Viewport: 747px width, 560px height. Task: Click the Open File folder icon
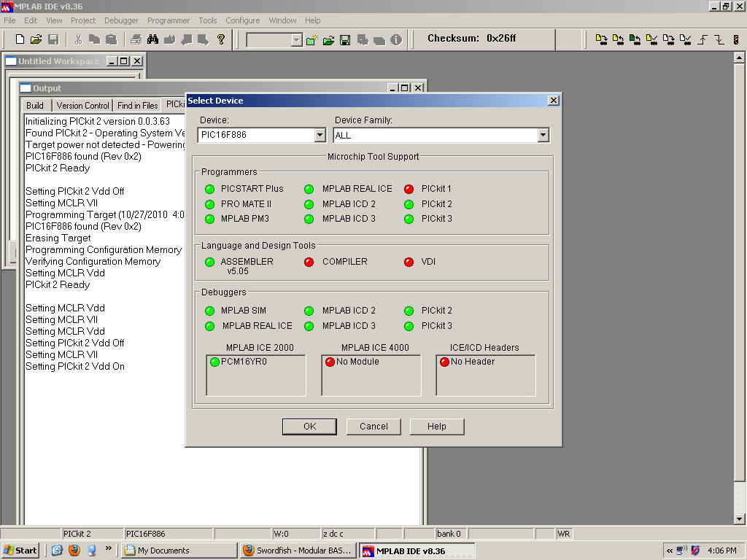(36, 39)
